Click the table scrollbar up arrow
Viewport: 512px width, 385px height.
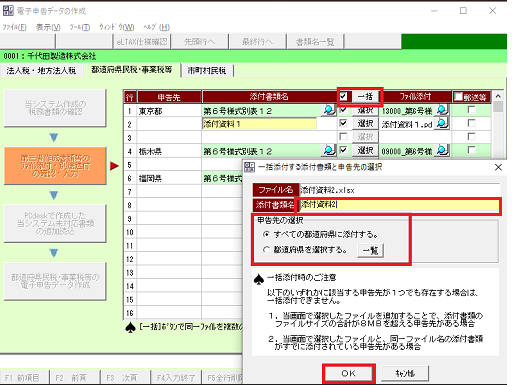coord(498,96)
